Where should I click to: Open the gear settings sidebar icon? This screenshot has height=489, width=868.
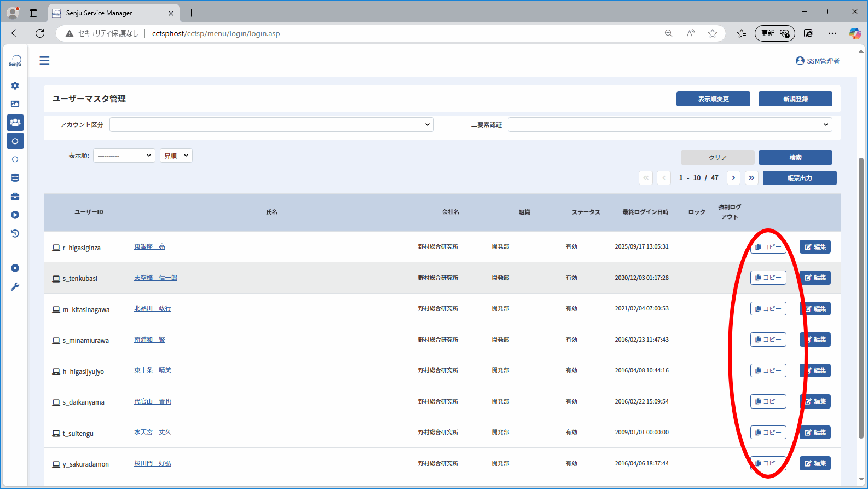15,85
